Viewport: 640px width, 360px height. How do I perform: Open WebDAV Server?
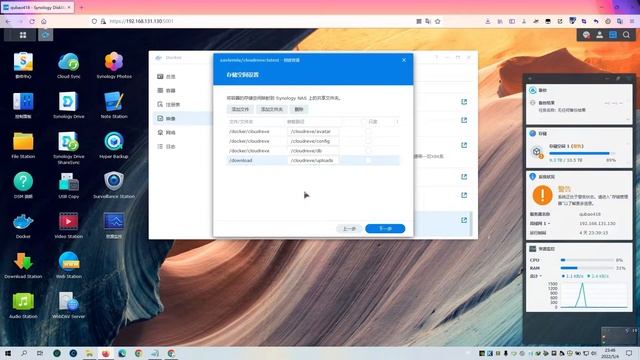pos(69,305)
